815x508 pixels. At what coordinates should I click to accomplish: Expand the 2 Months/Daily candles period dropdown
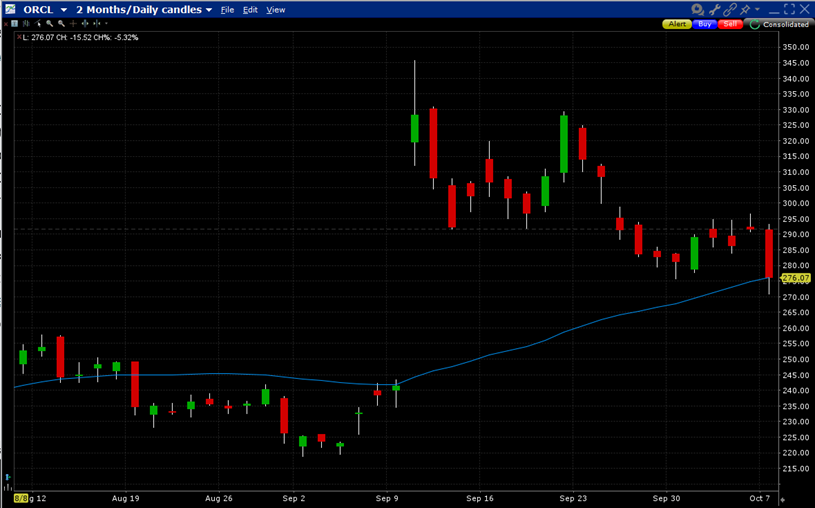pyautogui.click(x=208, y=10)
